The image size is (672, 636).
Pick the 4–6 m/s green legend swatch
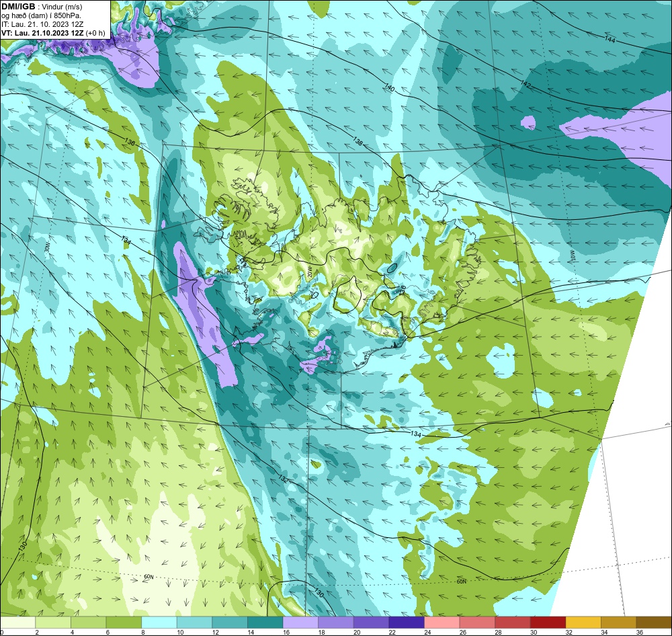click(88, 623)
